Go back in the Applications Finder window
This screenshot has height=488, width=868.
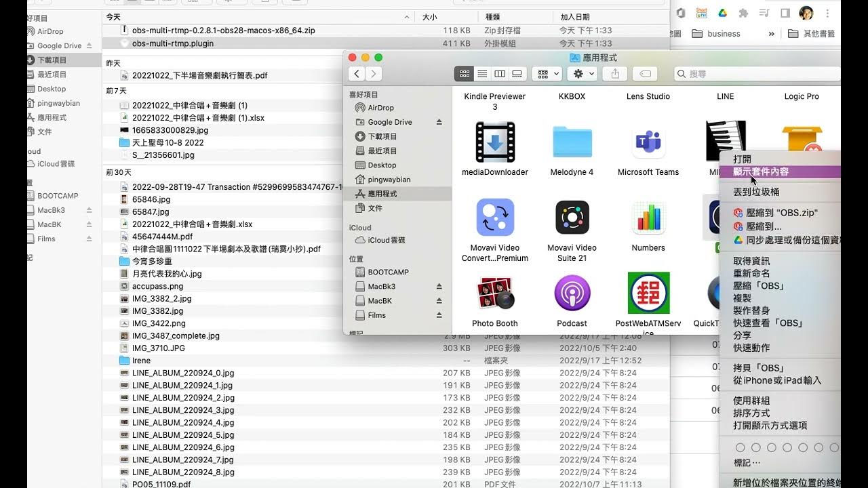point(357,73)
